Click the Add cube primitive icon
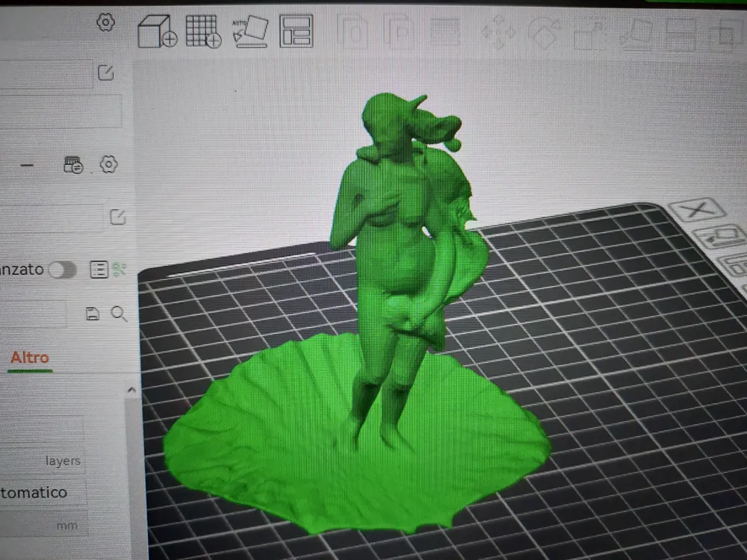The width and height of the screenshot is (747, 560). click(157, 31)
